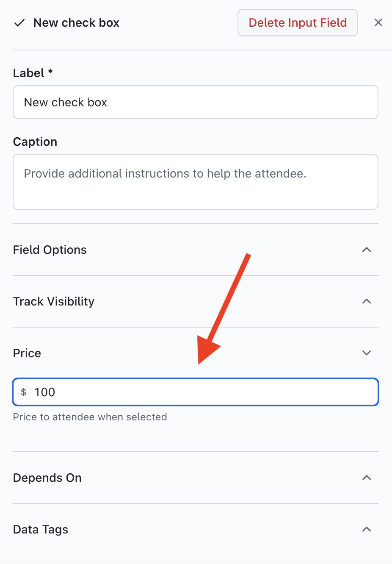Click the New check box panel title
The image size is (392, 564).
coord(76,23)
